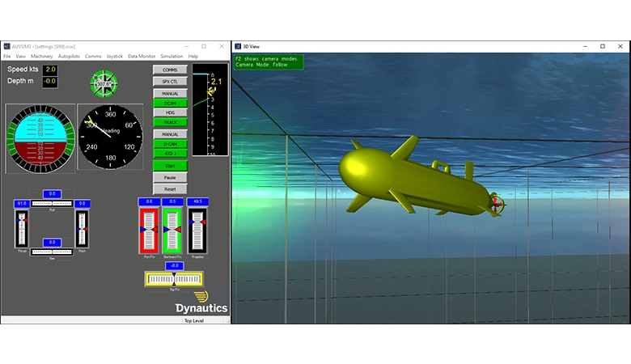
Task: Click the AUVSIM3 title bar app icon
Action: (x=6, y=47)
